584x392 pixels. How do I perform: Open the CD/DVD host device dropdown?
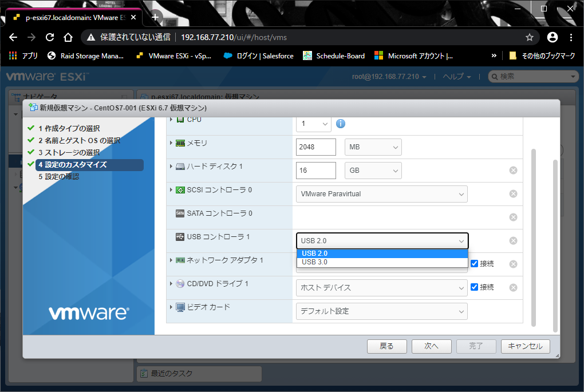tap(382, 288)
